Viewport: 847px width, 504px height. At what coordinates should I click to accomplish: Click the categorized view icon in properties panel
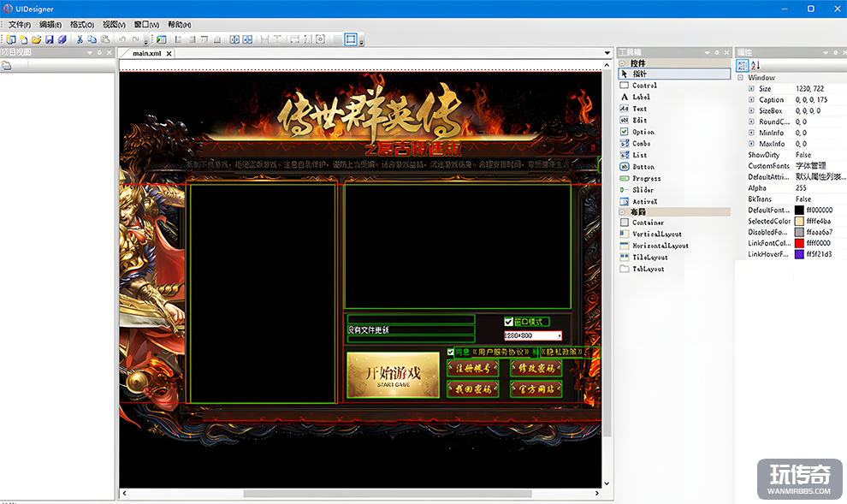(743, 65)
